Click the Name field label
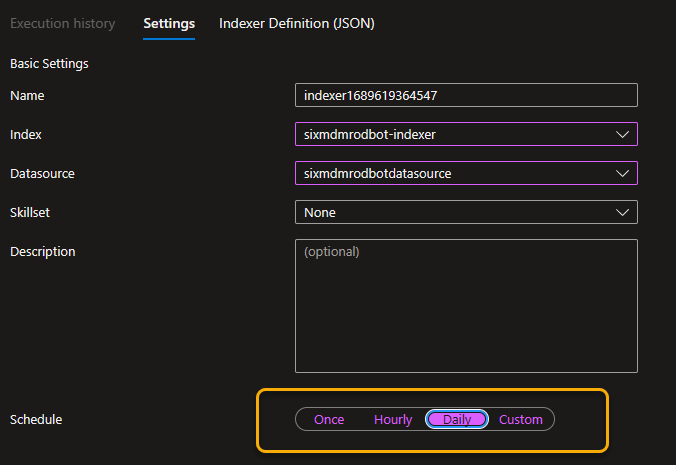This screenshot has height=465, width=676. pyautogui.click(x=27, y=96)
